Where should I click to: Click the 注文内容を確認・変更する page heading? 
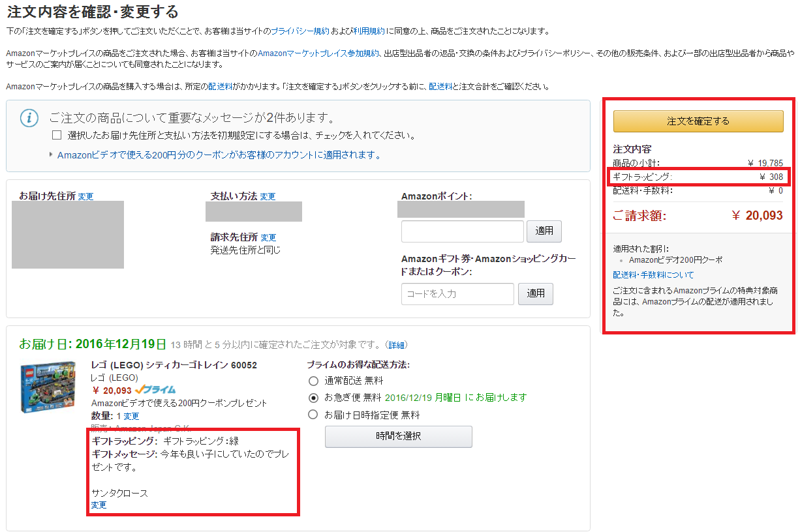pos(93,12)
